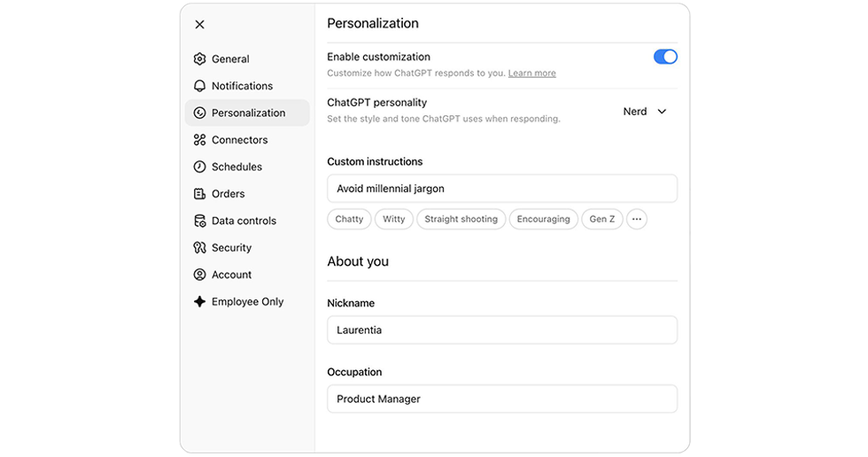Screen dimensions: 868x457
Task: Click the Data controls database icon
Action: pyautogui.click(x=199, y=221)
